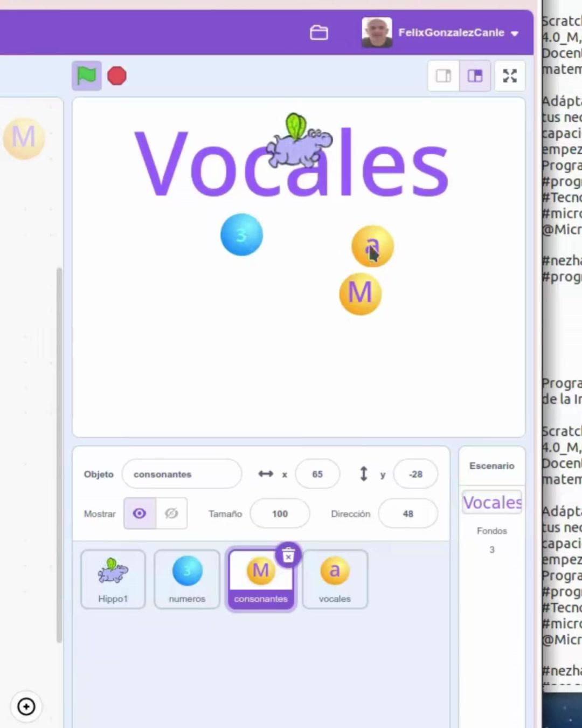This screenshot has width=582, height=728.
Task: Delete the consonantes sprite with trash icon
Action: [x=288, y=555]
